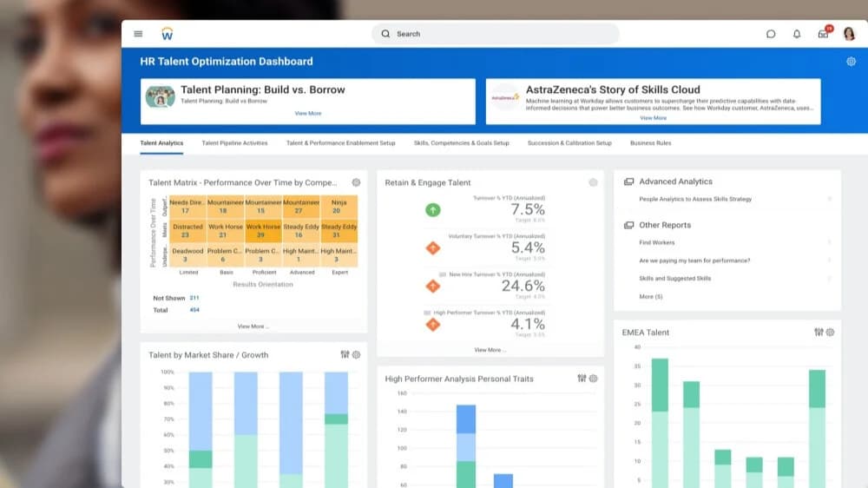This screenshot has height=488, width=868.
Task: Open gear on High Performer Analysis card
Action: pyautogui.click(x=594, y=379)
